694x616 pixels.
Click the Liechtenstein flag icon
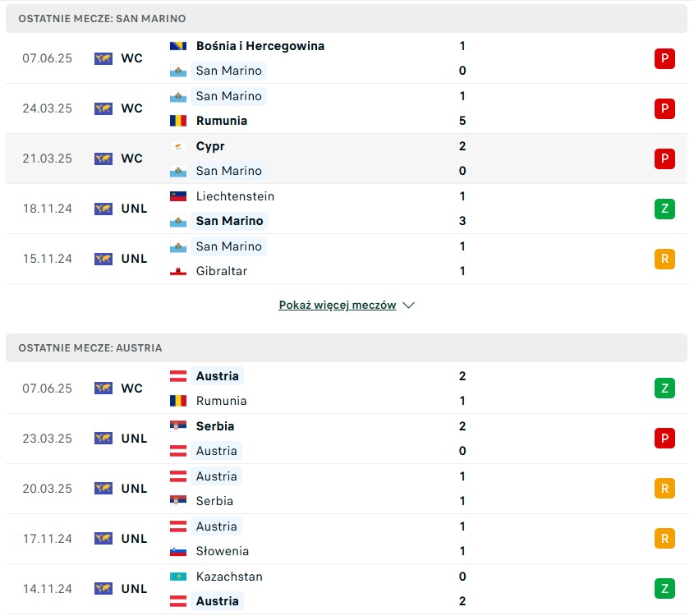(x=178, y=196)
